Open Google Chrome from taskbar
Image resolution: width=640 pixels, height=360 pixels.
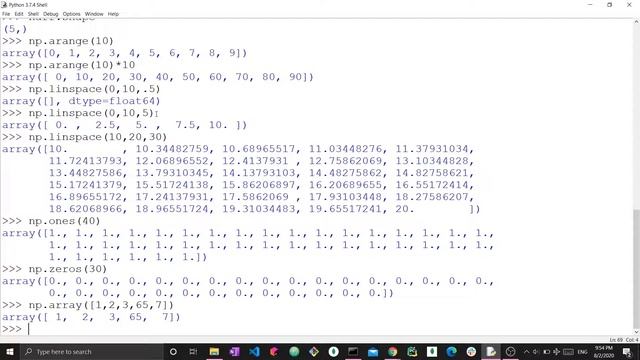(x=393, y=351)
